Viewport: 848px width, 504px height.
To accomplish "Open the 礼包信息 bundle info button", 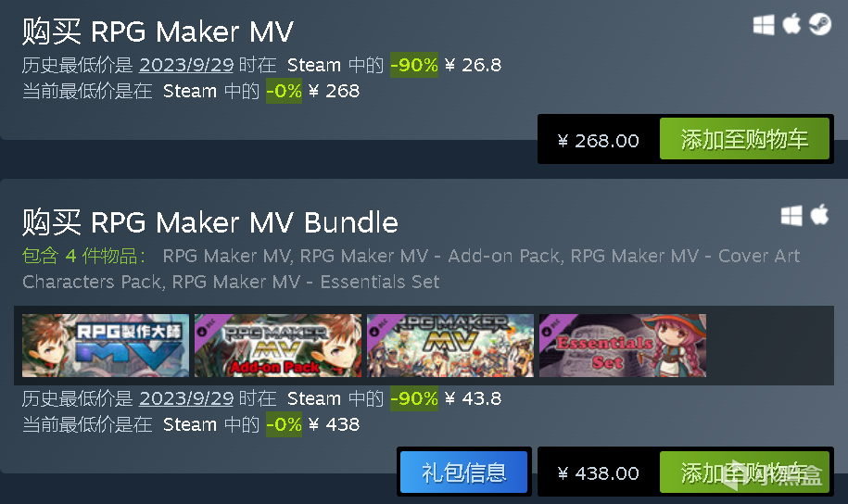I will point(464,472).
